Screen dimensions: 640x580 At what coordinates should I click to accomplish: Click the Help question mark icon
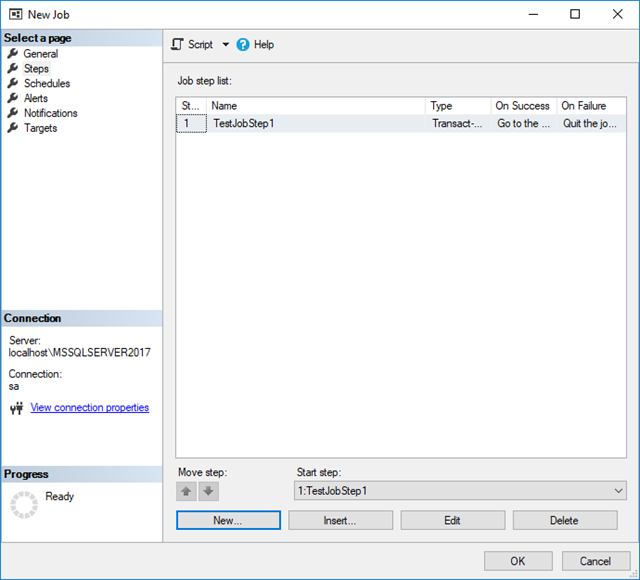click(243, 45)
